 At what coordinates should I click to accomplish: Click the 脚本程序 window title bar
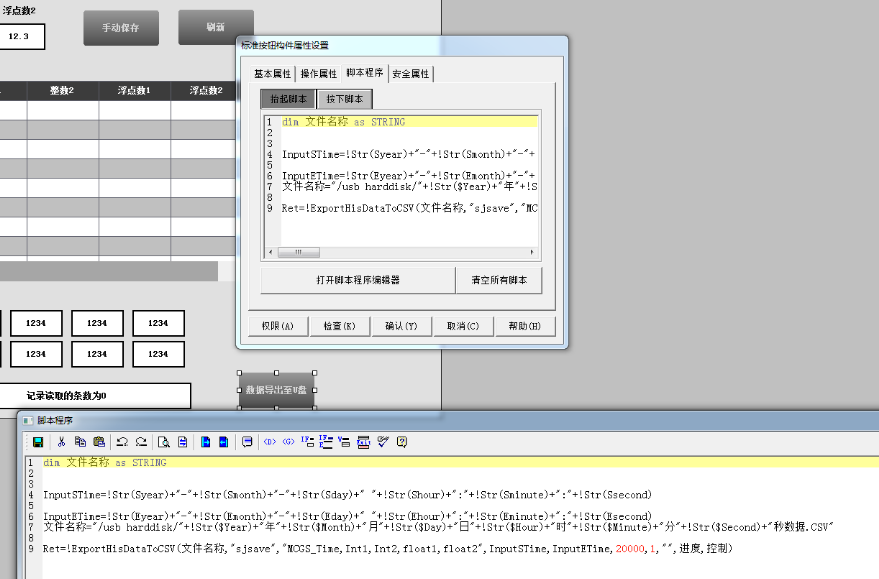click(448, 420)
